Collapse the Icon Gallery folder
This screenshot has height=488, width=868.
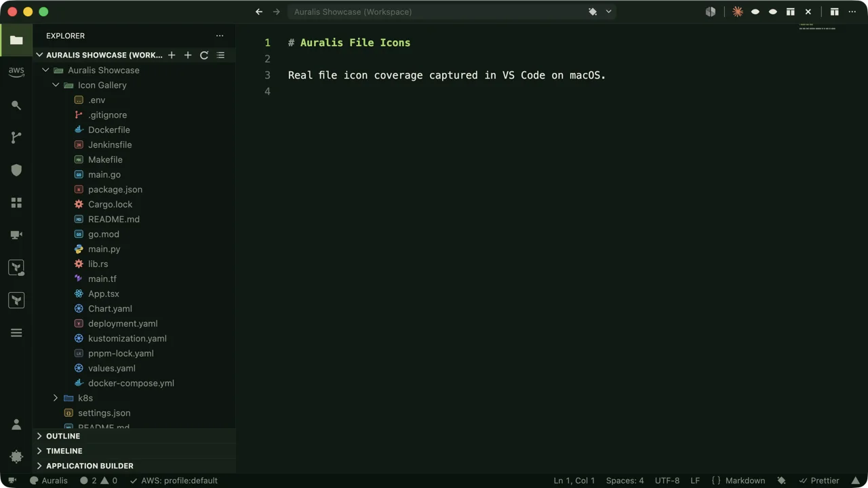click(x=56, y=85)
